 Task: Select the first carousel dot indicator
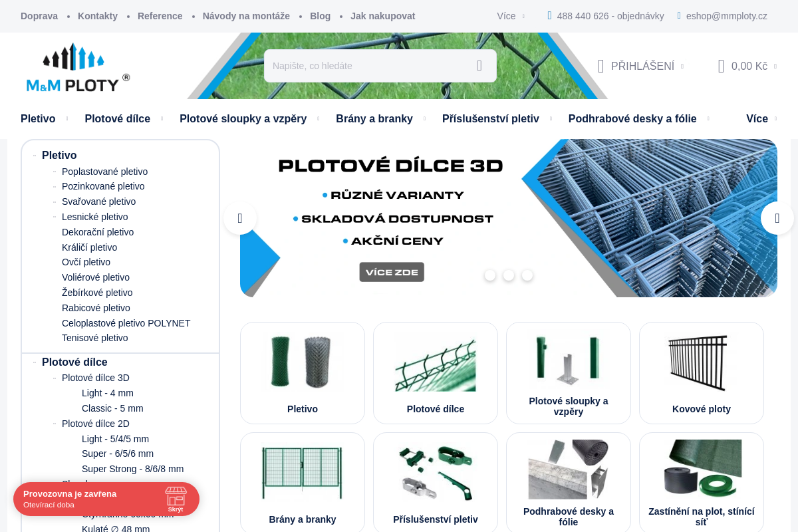[x=490, y=275]
